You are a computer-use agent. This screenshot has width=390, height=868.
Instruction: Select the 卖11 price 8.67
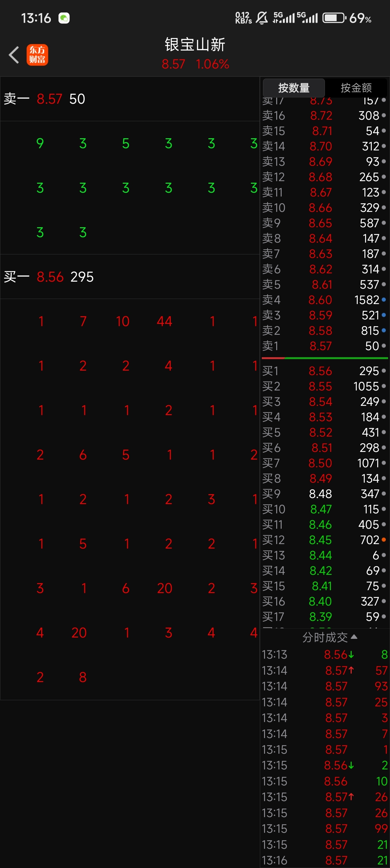[x=321, y=192]
